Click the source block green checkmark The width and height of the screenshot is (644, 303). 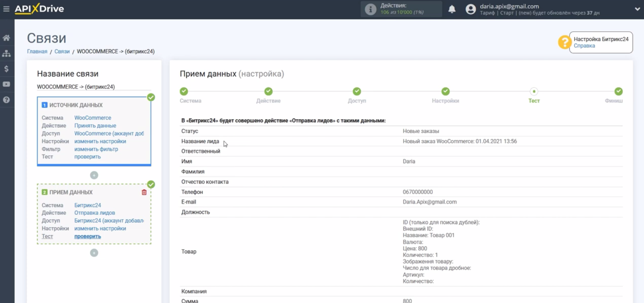pos(151,97)
